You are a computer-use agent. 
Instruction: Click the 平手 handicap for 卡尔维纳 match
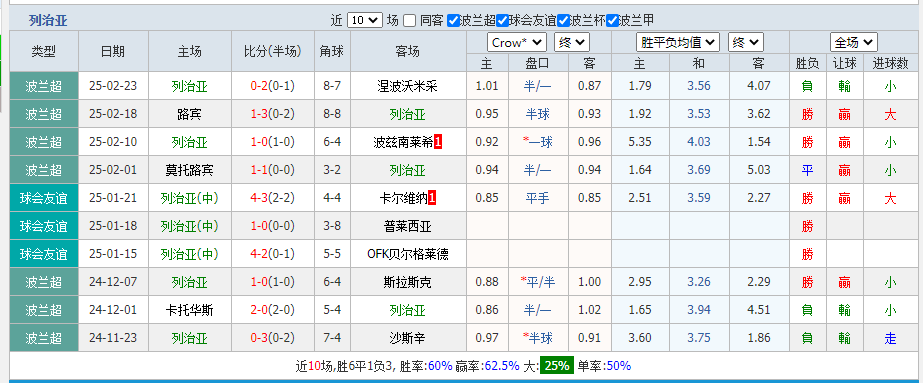tap(538, 198)
